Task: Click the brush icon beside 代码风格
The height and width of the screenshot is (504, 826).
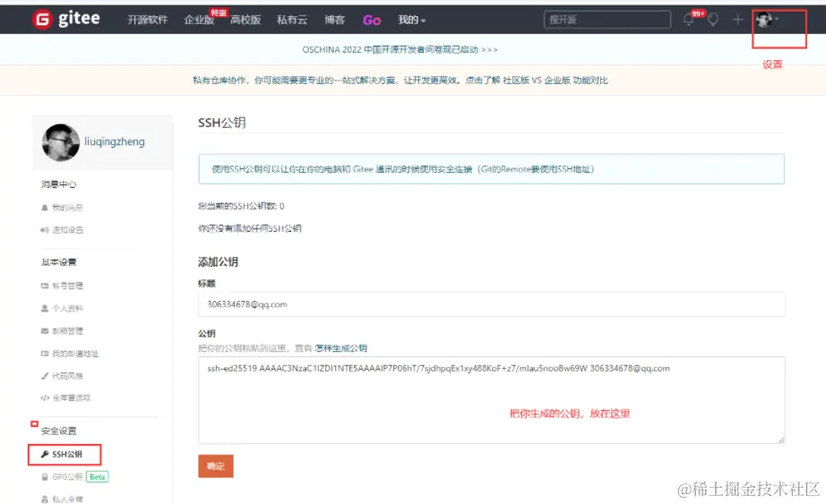Action: pyautogui.click(x=45, y=375)
